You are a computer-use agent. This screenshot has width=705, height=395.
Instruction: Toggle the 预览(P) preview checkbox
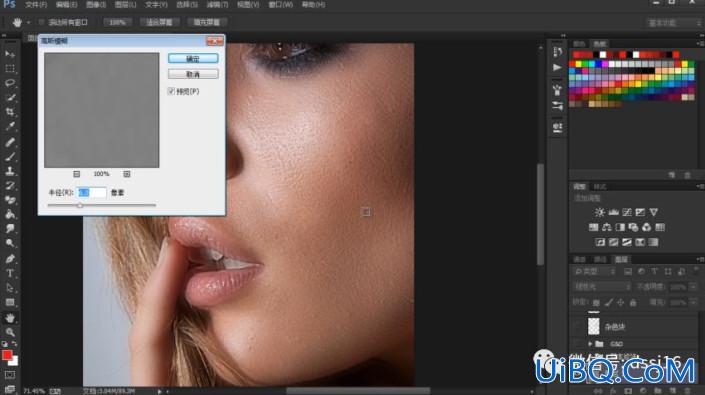tap(171, 91)
